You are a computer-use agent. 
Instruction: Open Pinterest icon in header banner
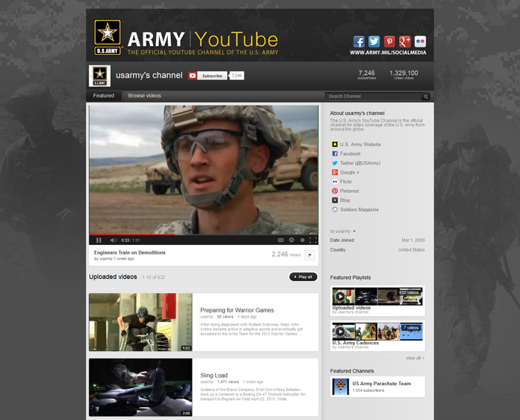click(389, 42)
